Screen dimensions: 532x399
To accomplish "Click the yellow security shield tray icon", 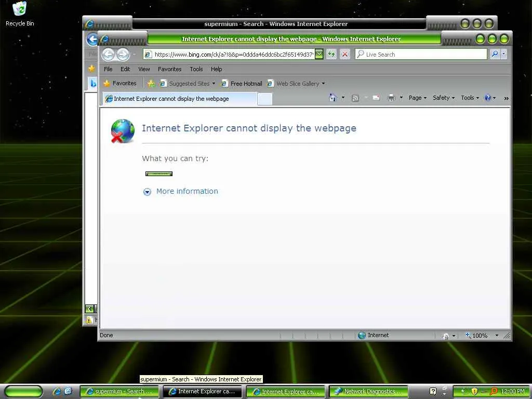I will (x=474, y=391).
